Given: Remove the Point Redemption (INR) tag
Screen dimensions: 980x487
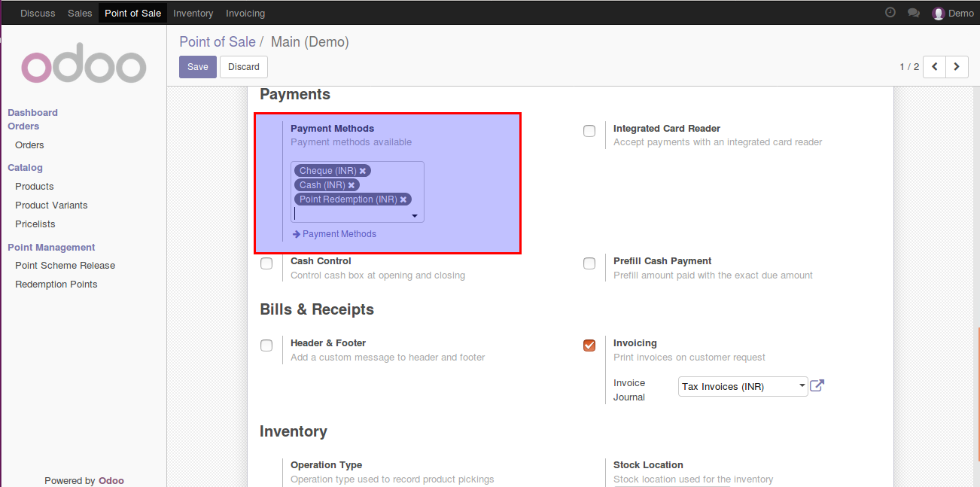Looking at the screenshot, I should click(x=403, y=199).
